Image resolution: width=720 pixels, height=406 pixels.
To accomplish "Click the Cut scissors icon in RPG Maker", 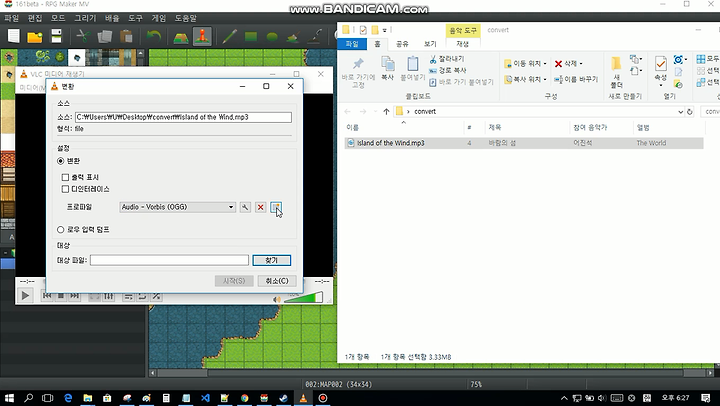I will [x=83, y=36].
